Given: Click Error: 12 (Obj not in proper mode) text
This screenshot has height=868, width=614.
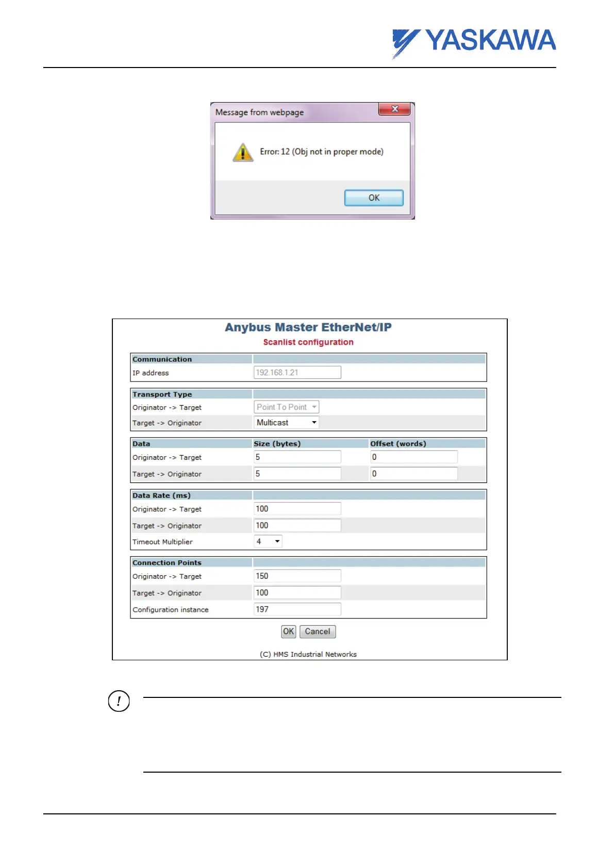Looking at the screenshot, I should [322, 152].
